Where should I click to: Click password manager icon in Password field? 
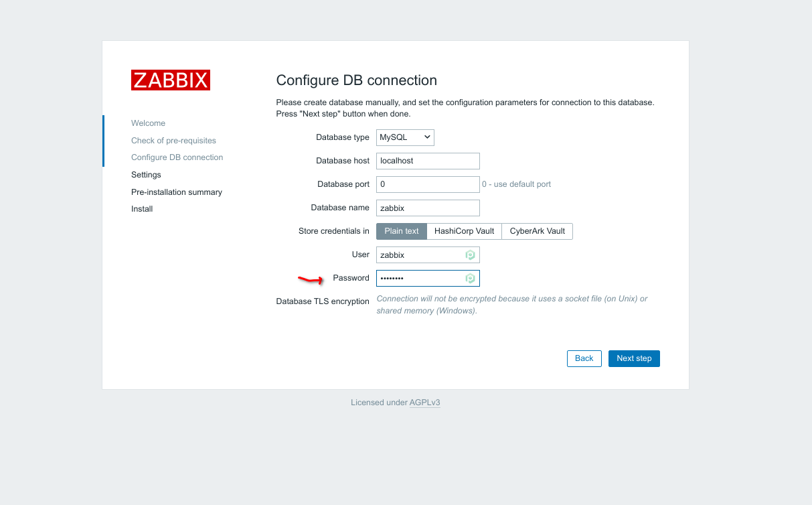point(470,279)
